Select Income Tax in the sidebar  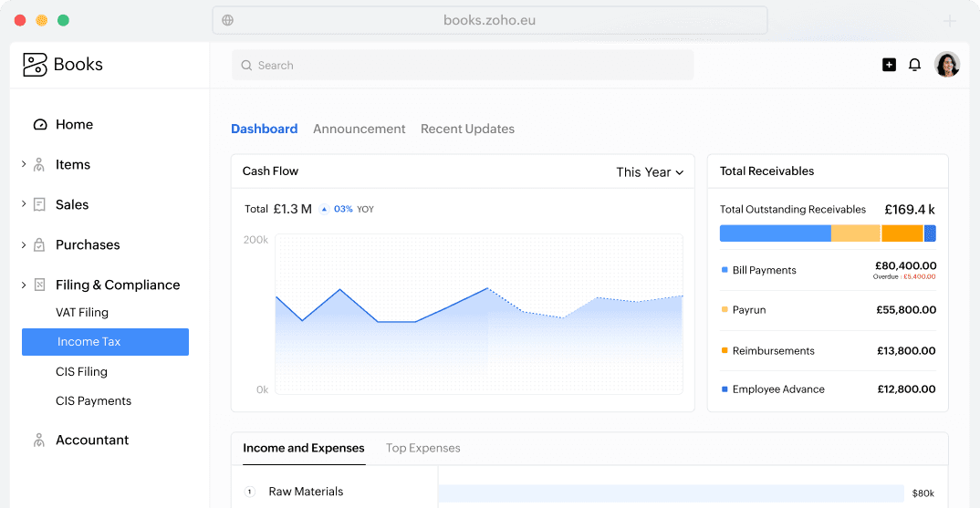click(105, 342)
